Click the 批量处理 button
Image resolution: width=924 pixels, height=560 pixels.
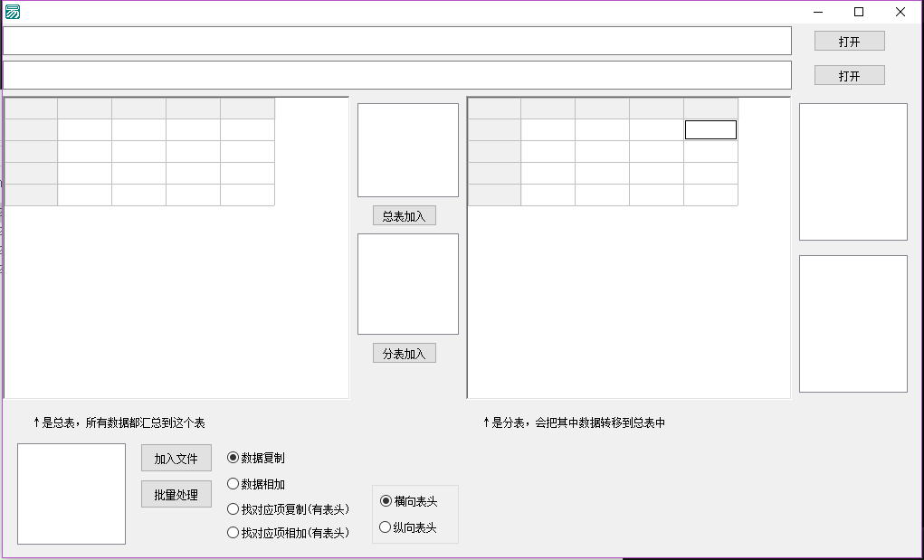pos(176,495)
